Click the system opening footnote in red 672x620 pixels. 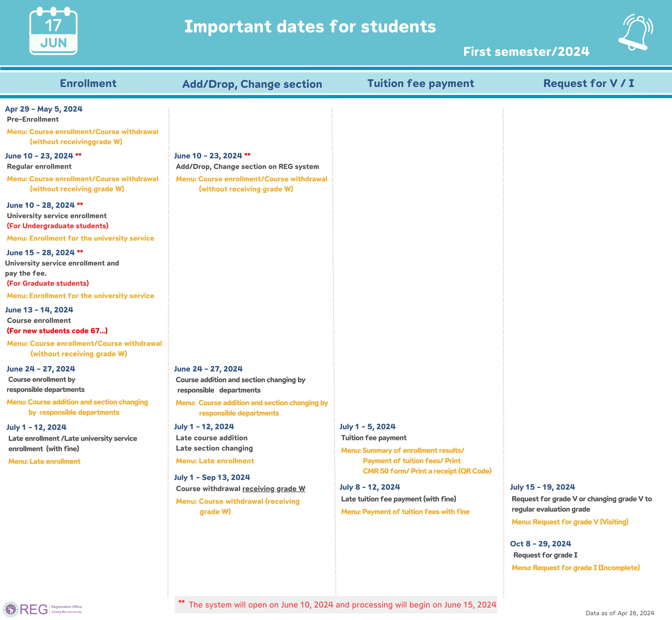point(337,605)
